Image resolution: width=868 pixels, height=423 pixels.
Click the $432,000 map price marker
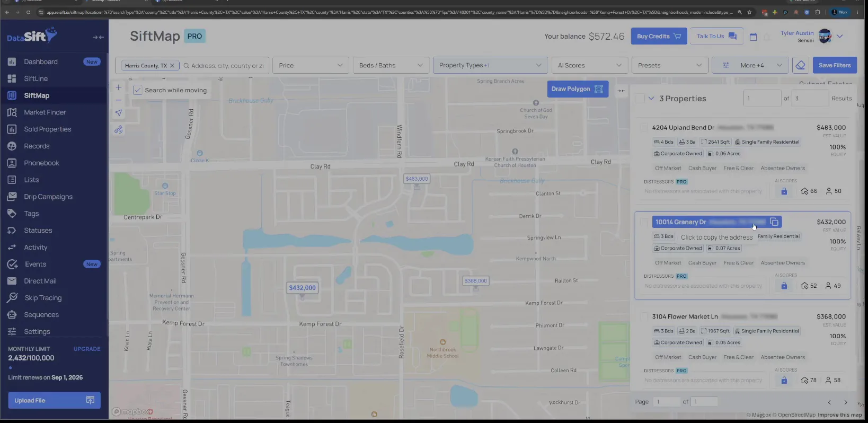tap(302, 288)
